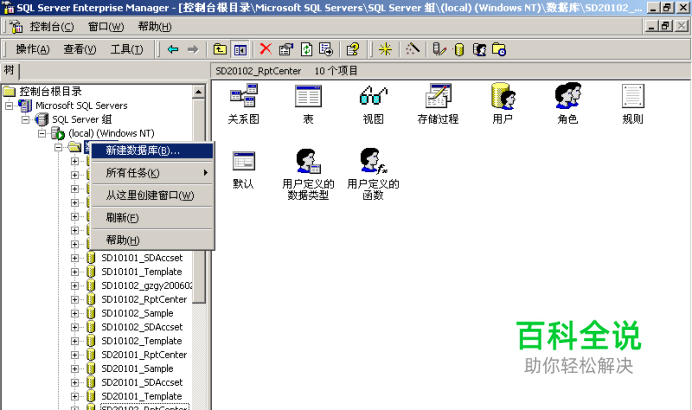Click the New job folder toolbar icon
Screen dimensions: 692x410
point(499,49)
